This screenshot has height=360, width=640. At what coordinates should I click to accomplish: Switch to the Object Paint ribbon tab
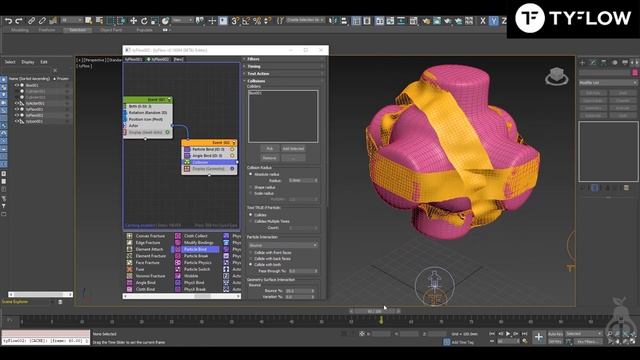pos(111,30)
